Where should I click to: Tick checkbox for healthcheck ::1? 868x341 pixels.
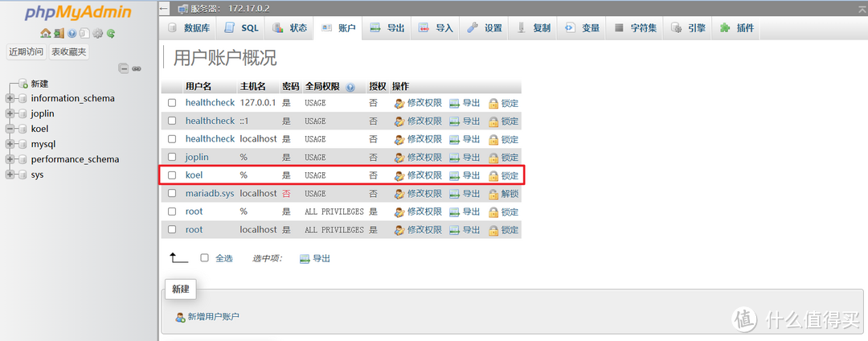coord(172,121)
